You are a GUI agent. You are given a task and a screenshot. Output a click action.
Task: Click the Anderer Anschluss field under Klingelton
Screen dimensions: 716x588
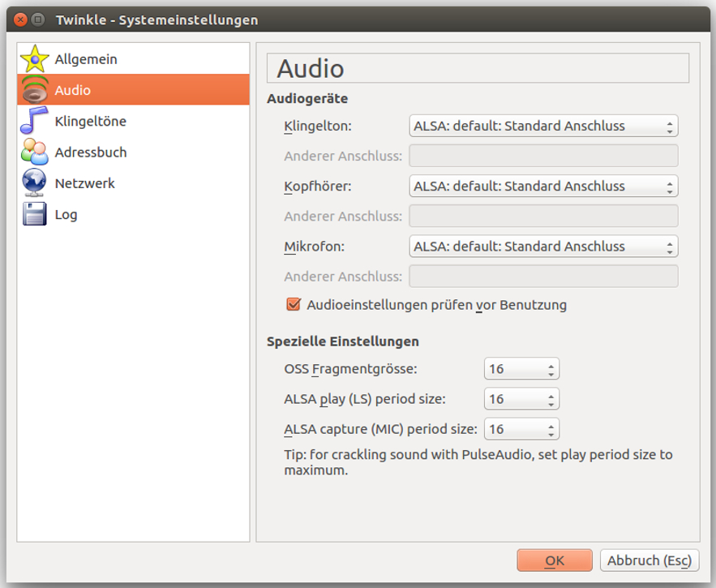coord(543,156)
